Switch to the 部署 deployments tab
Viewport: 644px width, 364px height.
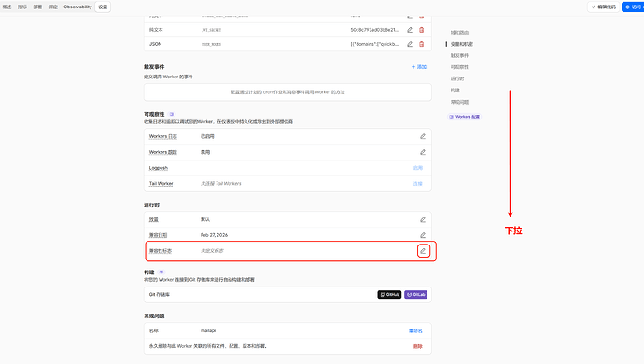pyautogui.click(x=37, y=7)
